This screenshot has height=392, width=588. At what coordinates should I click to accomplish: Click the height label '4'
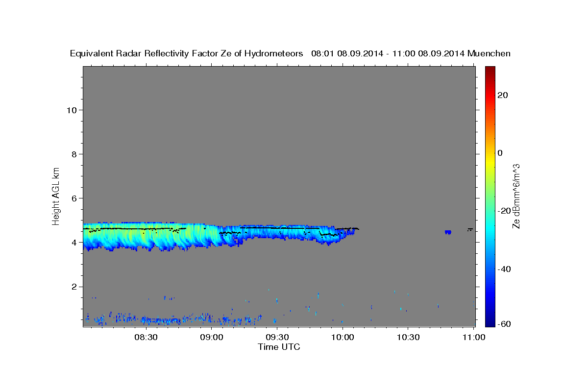pos(74,242)
